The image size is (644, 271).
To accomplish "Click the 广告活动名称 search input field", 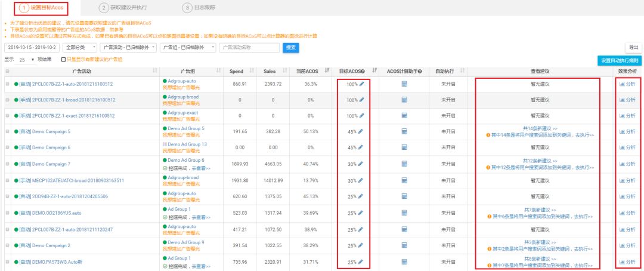I will 249,47.
